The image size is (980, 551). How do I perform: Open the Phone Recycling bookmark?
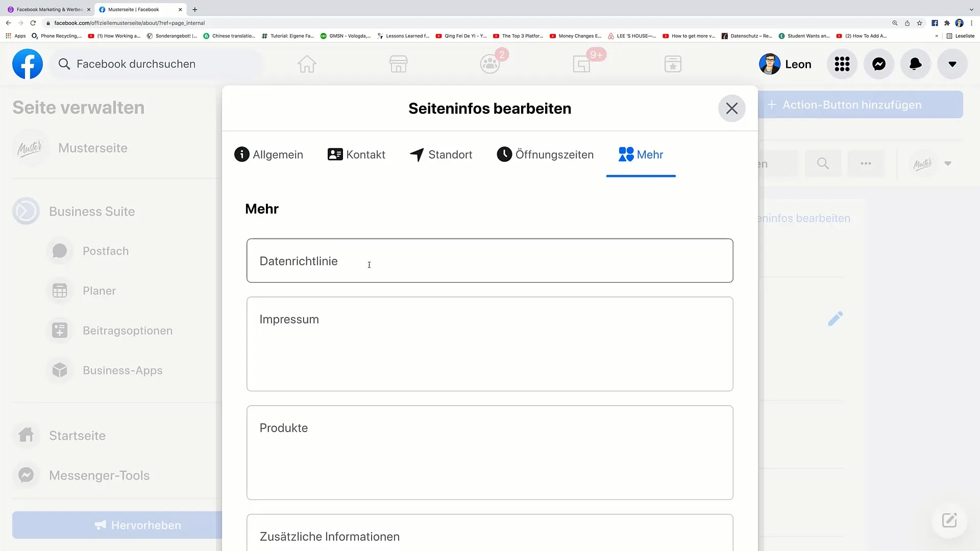pos(57,36)
